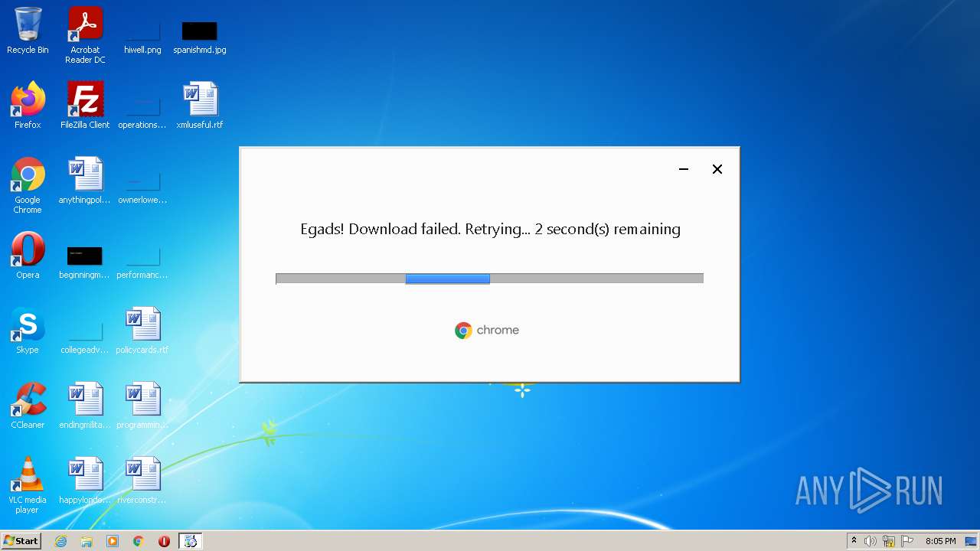Screen dimensions: 980x551
Task: Launch Firefox from desktop
Action: [28, 106]
